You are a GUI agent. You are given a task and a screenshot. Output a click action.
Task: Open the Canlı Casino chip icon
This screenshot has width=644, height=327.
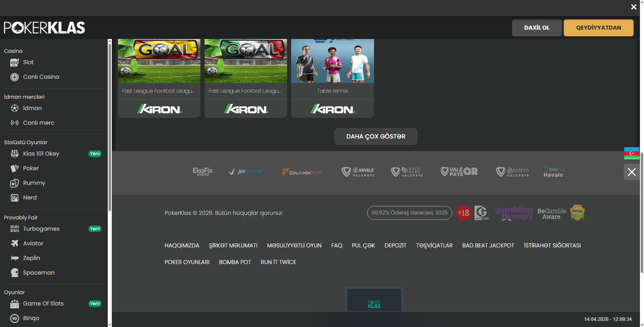15,77
